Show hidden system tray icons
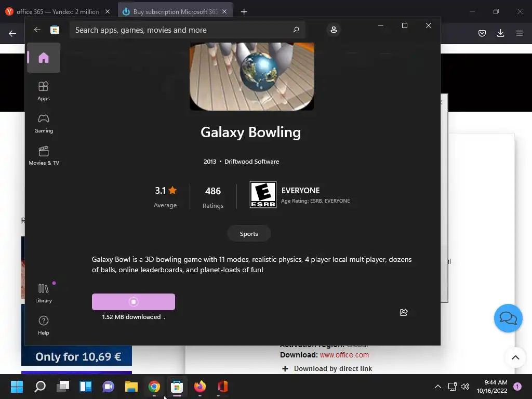The width and height of the screenshot is (532, 399). click(x=438, y=387)
